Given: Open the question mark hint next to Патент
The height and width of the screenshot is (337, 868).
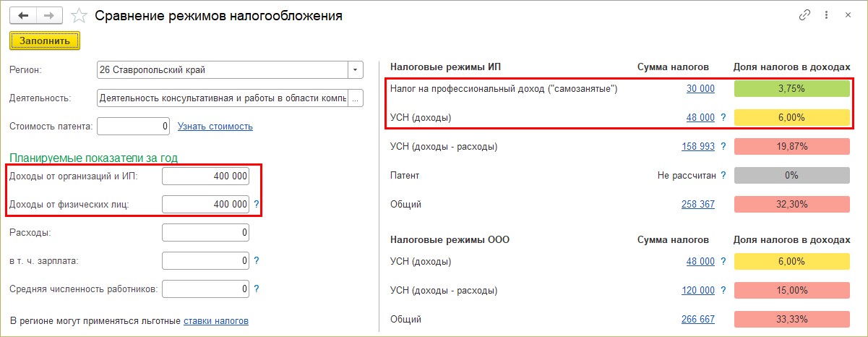Looking at the screenshot, I should tap(722, 175).
